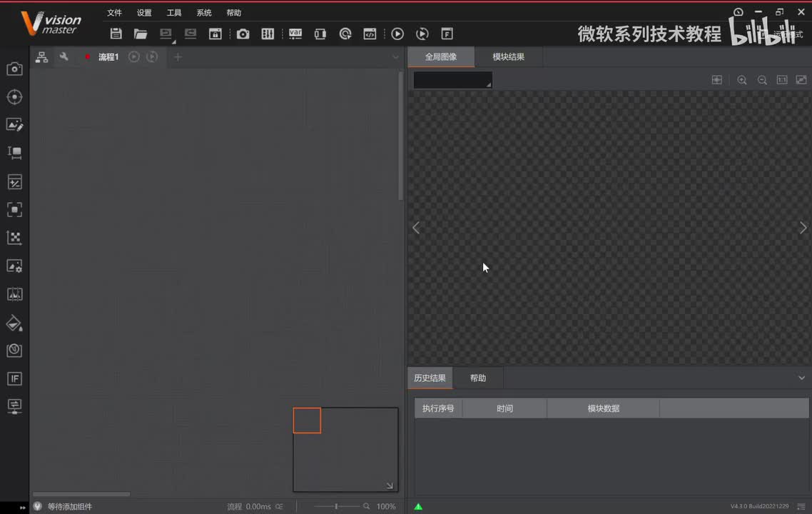Switch to the 历史结果 tab
The height and width of the screenshot is (514, 812).
pyautogui.click(x=430, y=378)
